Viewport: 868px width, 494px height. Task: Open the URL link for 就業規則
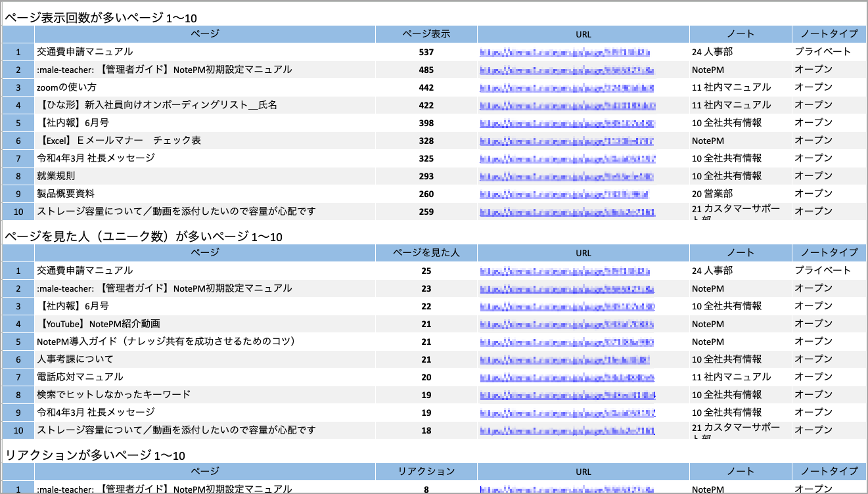tap(566, 176)
